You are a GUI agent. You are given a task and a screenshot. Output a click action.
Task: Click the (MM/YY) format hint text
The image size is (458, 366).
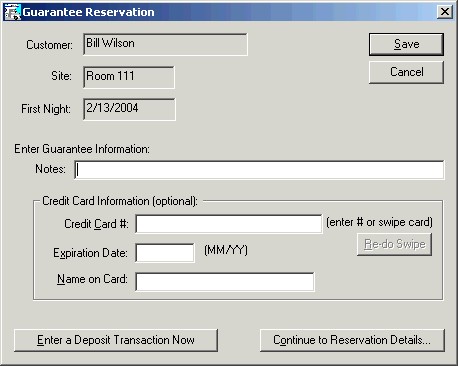point(226,250)
